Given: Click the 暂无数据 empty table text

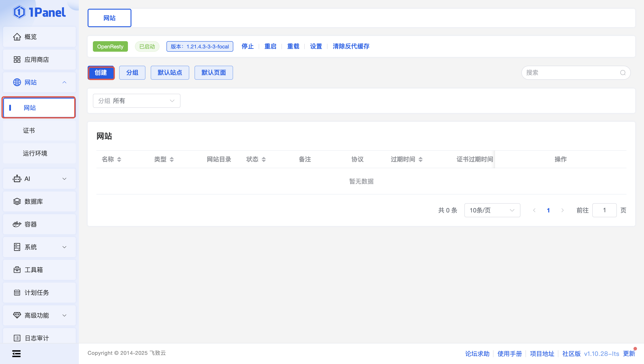Looking at the screenshot, I should (x=361, y=181).
